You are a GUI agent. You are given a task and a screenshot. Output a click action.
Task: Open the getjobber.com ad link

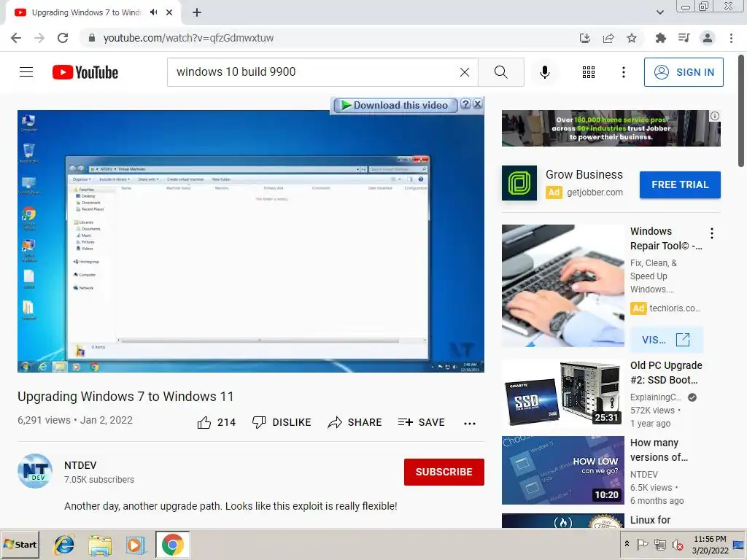point(595,192)
